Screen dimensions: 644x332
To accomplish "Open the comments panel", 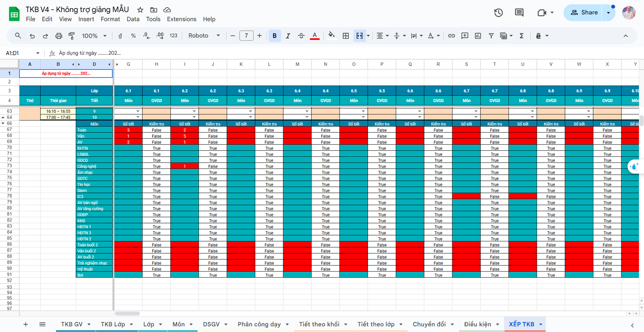I will [x=519, y=12].
